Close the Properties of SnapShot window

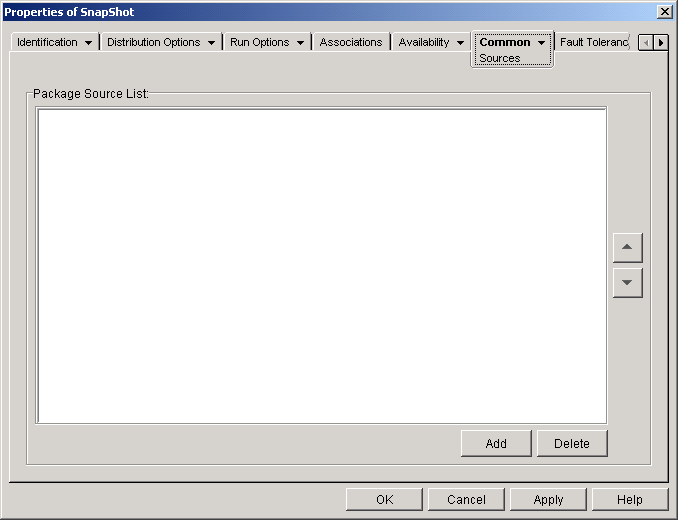point(664,12)
